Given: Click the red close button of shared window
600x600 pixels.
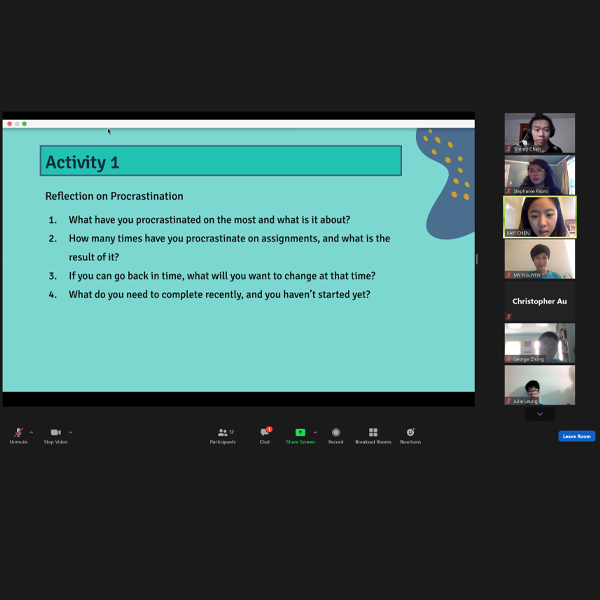Looking at the screenshot, I should pyautogui.click(x=10, y=124).
